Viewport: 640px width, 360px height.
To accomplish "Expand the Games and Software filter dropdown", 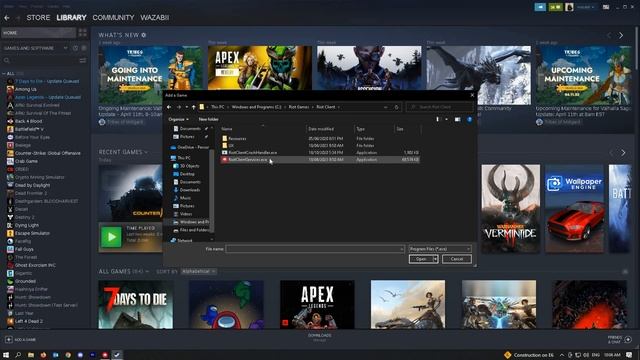I will [x=36, y=48].
